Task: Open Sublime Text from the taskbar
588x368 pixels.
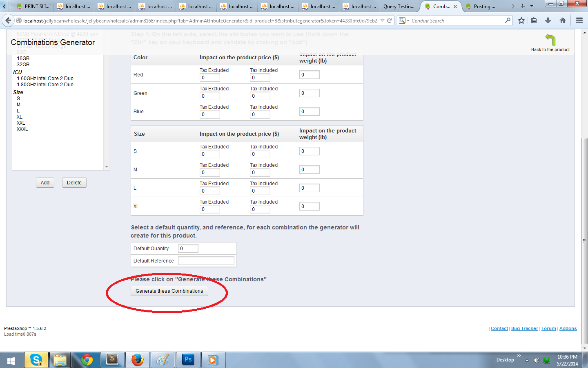Action: (112, 360)
